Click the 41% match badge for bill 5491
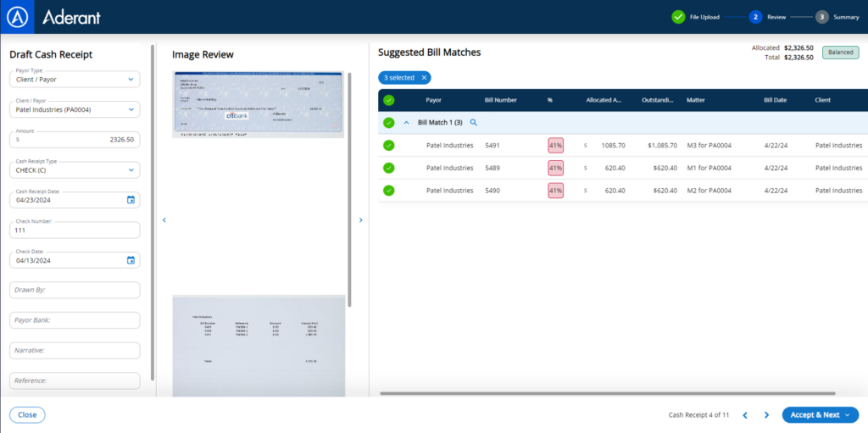The image size is (868, 433). [555, 146]
